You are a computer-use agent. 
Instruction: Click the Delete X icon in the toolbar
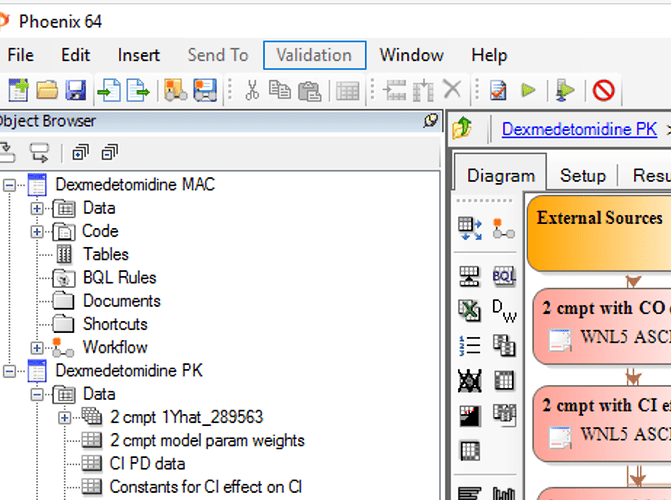coord(452,89)
